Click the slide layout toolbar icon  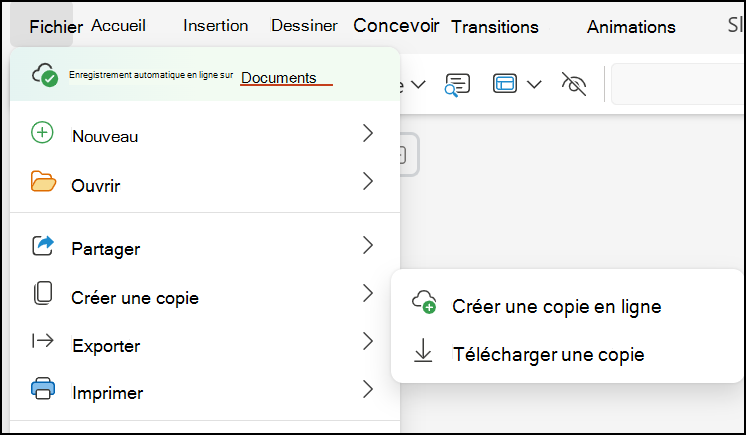pos(505,84)
